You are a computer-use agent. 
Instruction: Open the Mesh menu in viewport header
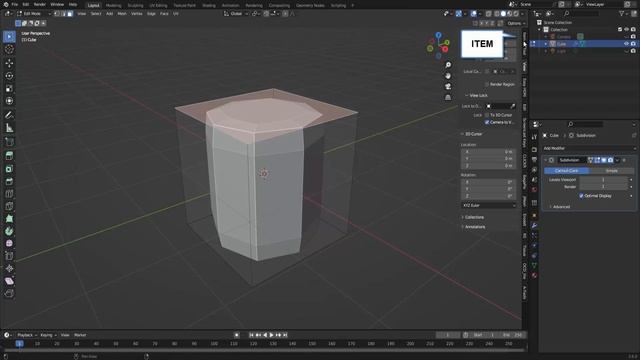(122, 13)
